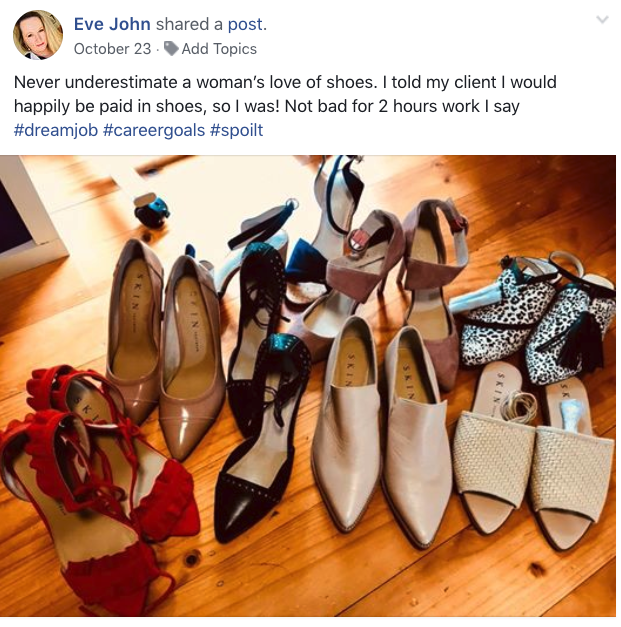Open the #spoilt hashtag
Screen dimensions: 621x627
[236, 130]
